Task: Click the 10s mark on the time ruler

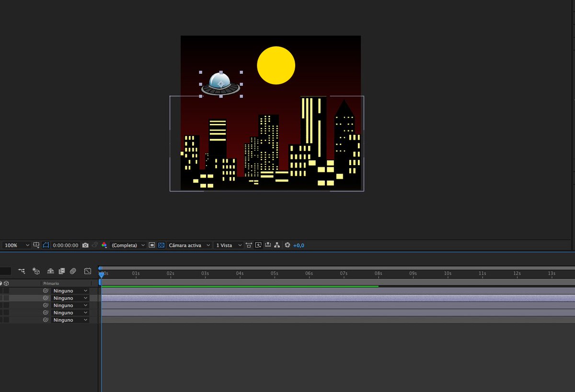Action: point(448,274)
